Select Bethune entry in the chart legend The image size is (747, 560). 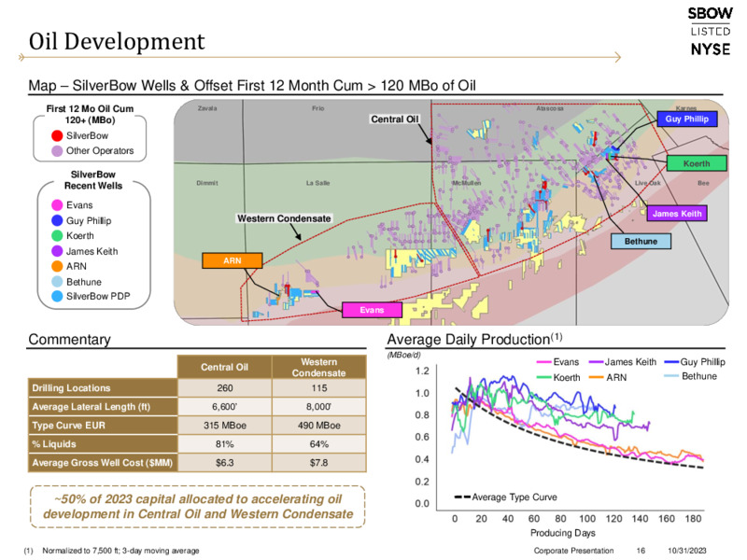pyautogui.click(x=691, y=376)
